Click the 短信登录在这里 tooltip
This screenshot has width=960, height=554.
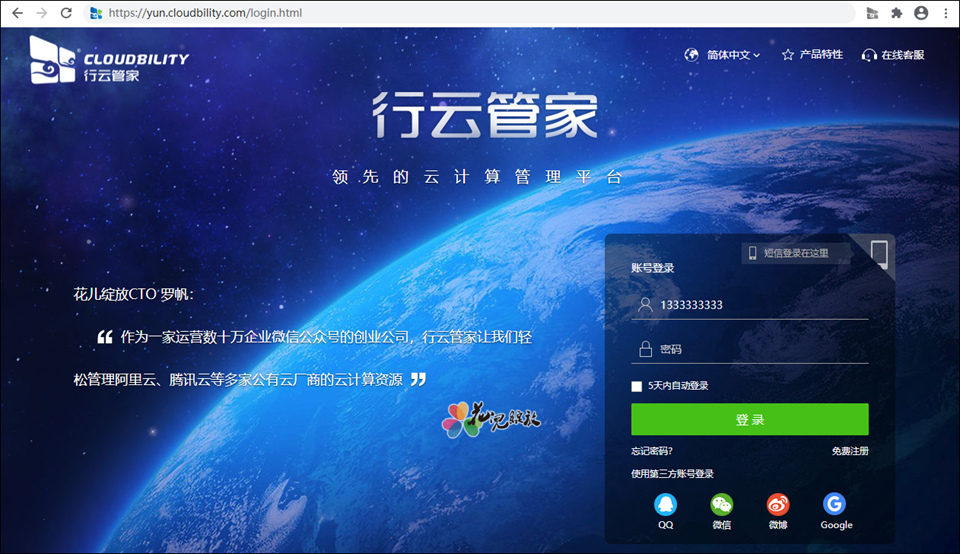click(x=795, y=253)
